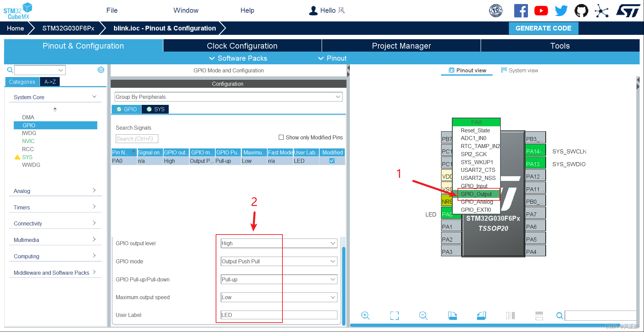This screenshot has width=644, height=332.
Task: Click the Search Signals input box
Action: coord(137,139)
